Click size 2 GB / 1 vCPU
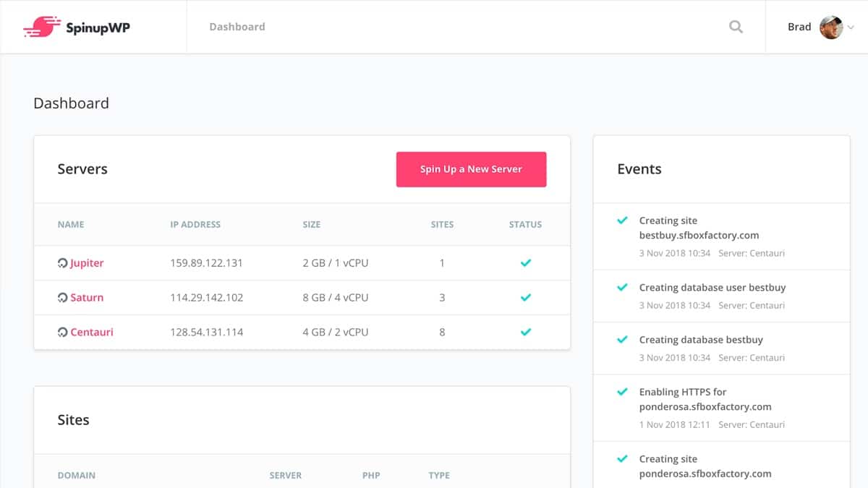 [336, 263]
